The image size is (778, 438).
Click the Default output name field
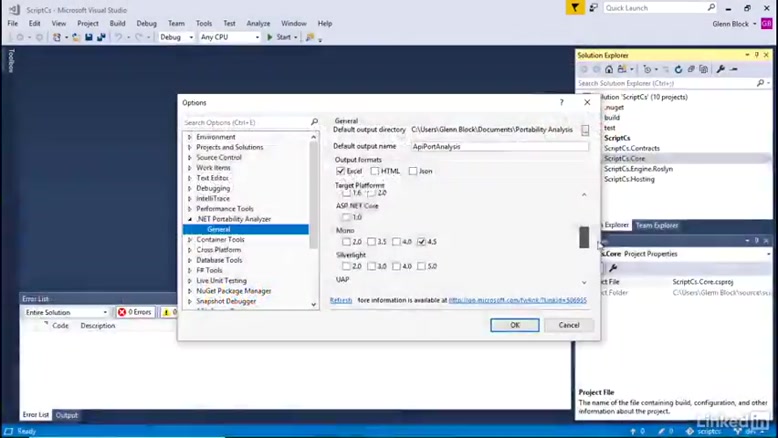(x=498, y=146)
